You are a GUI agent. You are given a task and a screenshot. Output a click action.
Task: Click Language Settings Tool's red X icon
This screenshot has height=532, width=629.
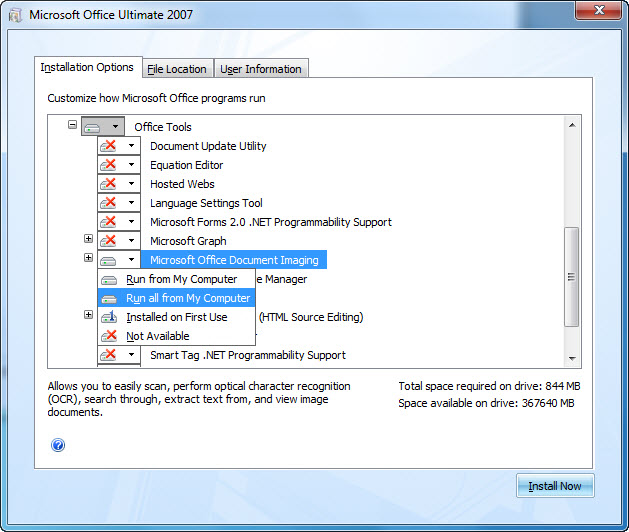[108, 203]
